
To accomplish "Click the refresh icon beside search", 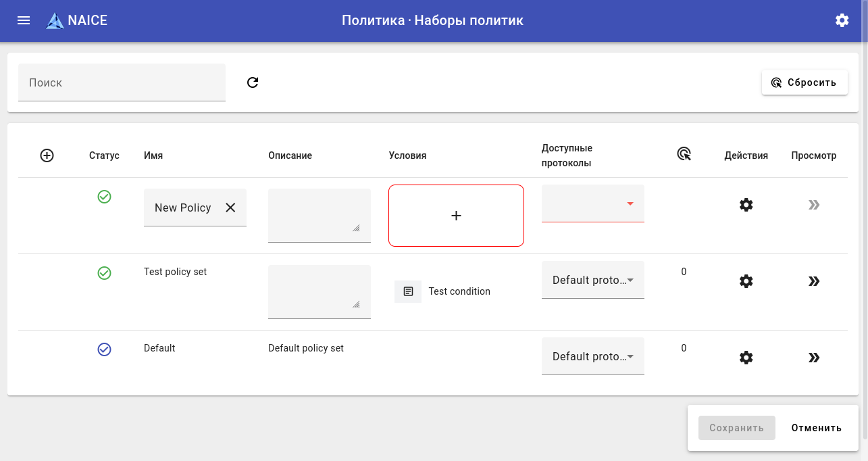I will pos(253,82).
